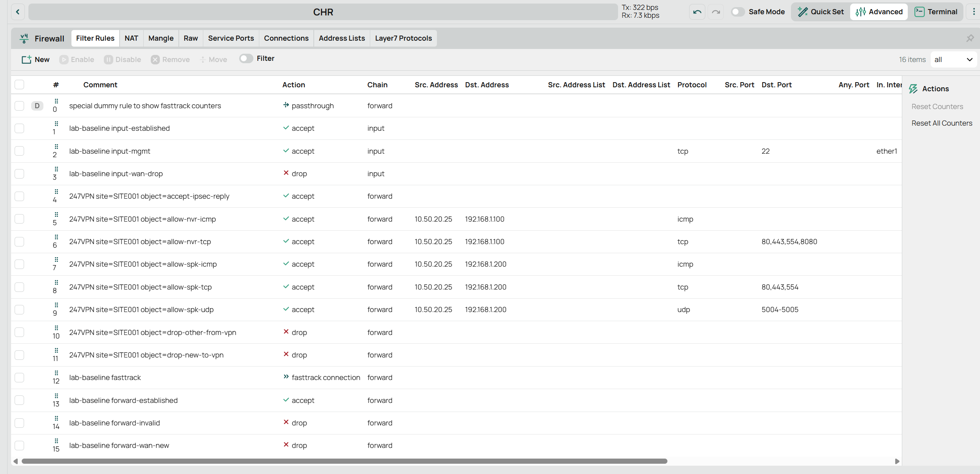The height and width of the screenshot is (474, 980).
Task: Click Reset All Counters
Action: coord(942,123)
